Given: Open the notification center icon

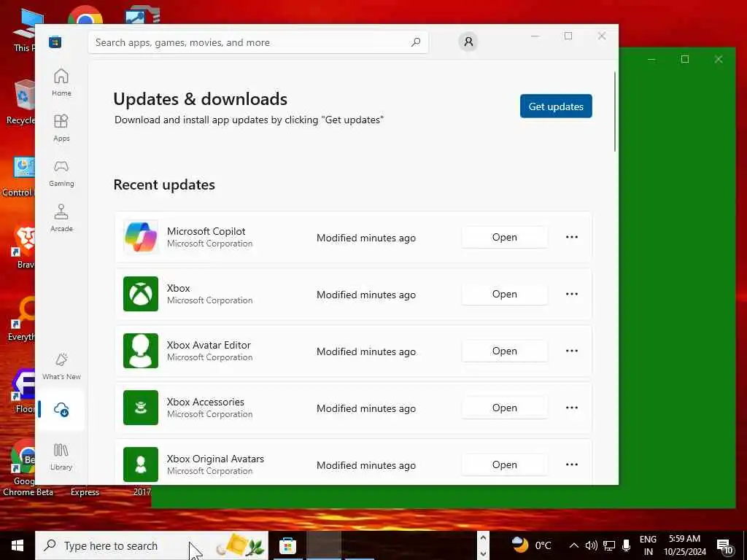Looking at the screenshot, I should (724, 546).
